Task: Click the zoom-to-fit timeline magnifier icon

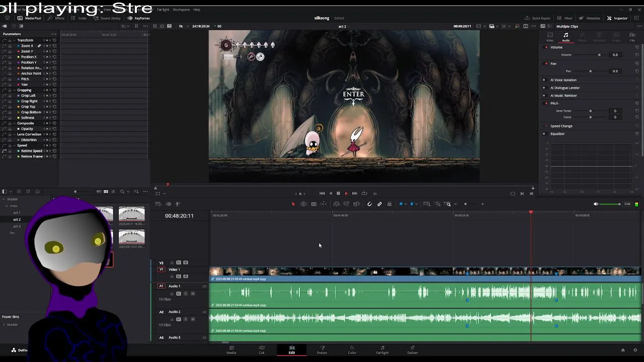Action: pos(427,204)
